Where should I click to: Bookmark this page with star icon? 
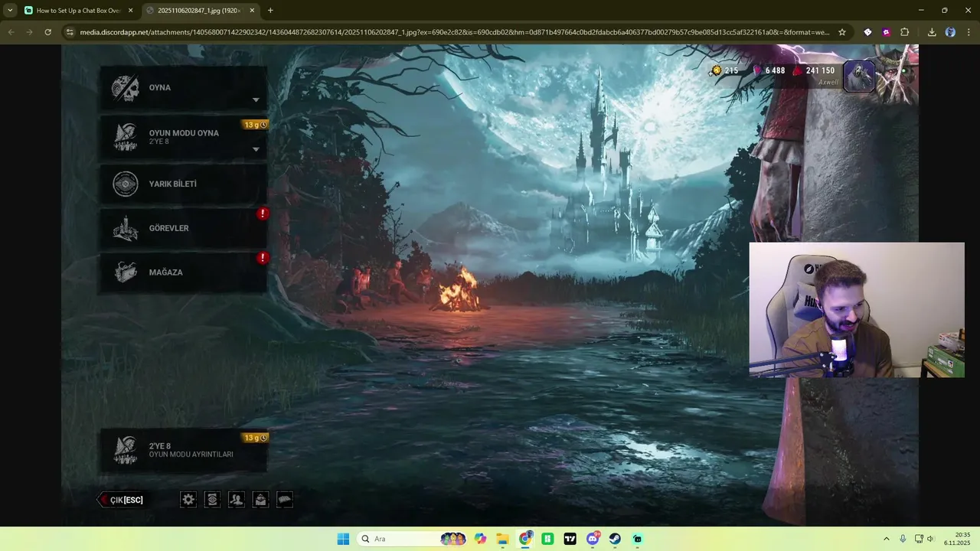tap(842, 32)
